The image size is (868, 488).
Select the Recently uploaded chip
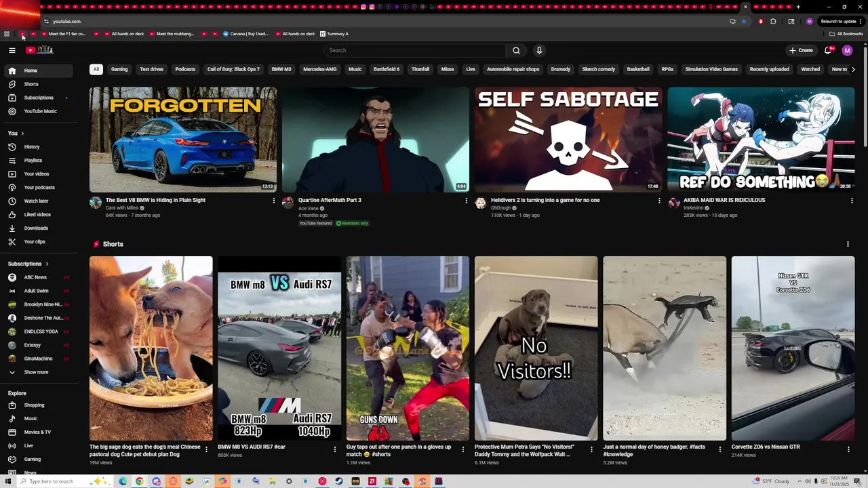pos(770,69)
